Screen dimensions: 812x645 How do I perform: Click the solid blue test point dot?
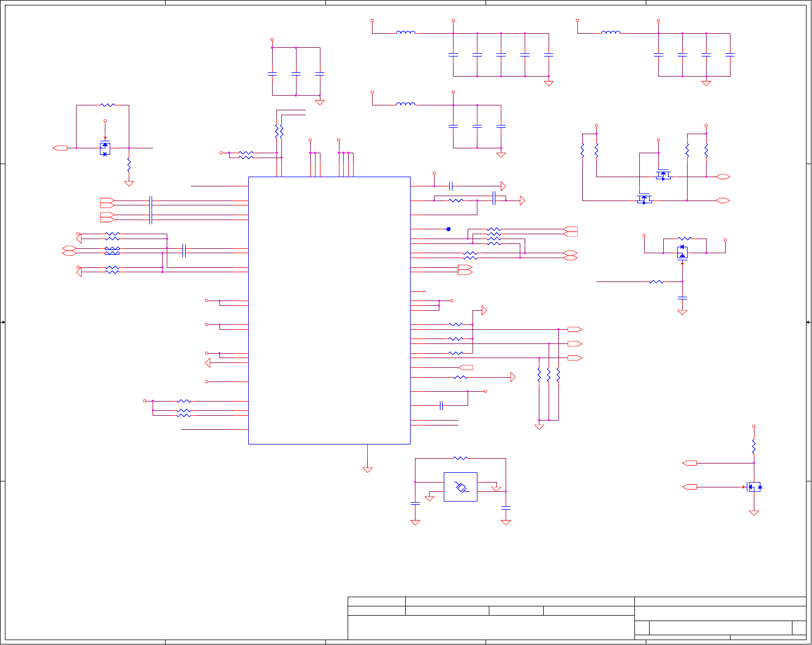448,229
